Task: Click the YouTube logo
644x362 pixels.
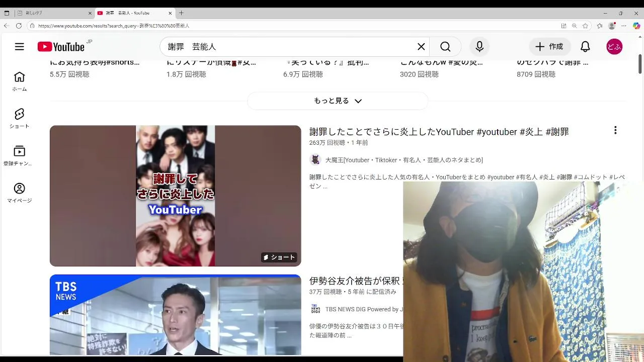Action: click(x=61, y=47)
